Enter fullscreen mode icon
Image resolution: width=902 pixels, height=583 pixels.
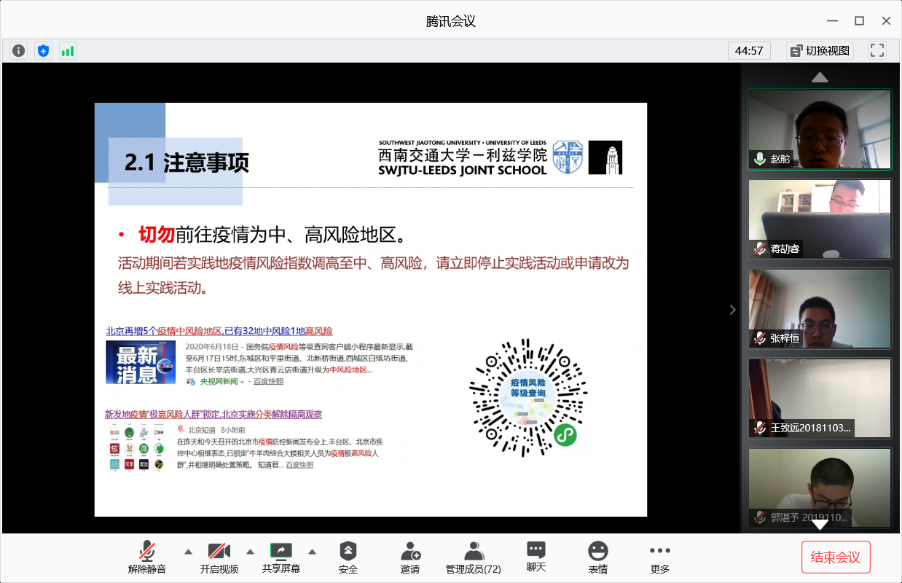[x=877, y=51]
